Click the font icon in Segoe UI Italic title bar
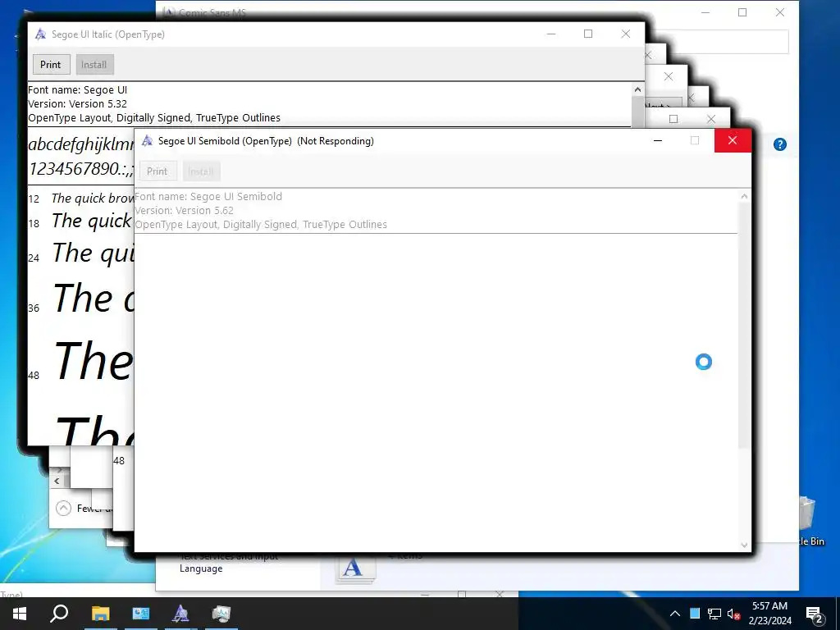This screenshot has height=630, width=840. [x=40, y=34]
